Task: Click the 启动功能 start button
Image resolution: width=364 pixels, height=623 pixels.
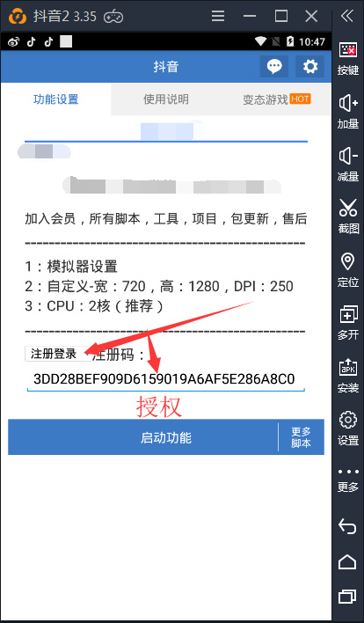Action: point(143,437)
